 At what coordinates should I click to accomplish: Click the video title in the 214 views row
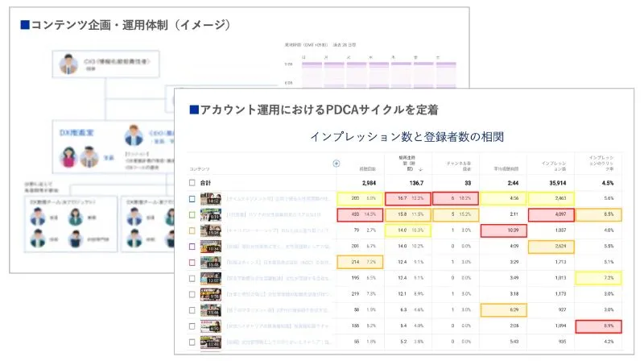279,263
